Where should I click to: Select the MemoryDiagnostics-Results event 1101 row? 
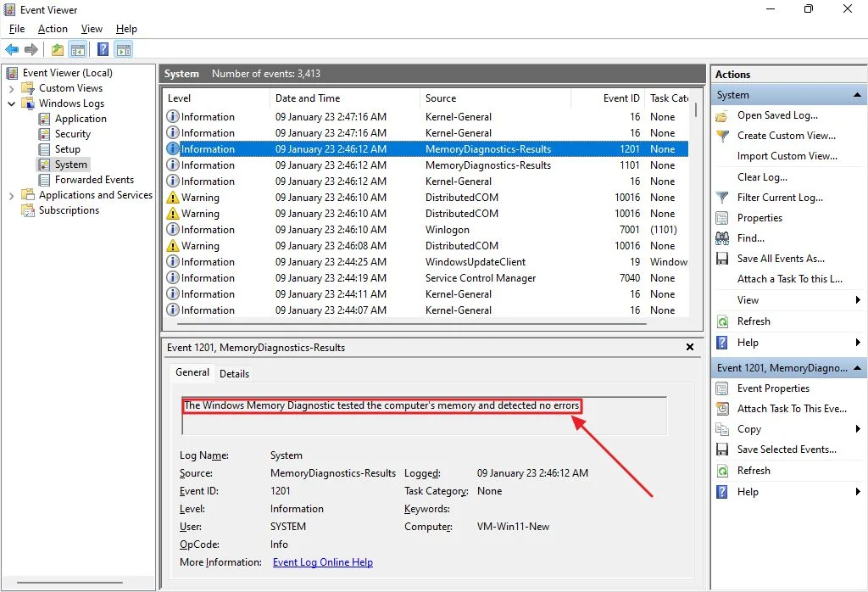426,165
